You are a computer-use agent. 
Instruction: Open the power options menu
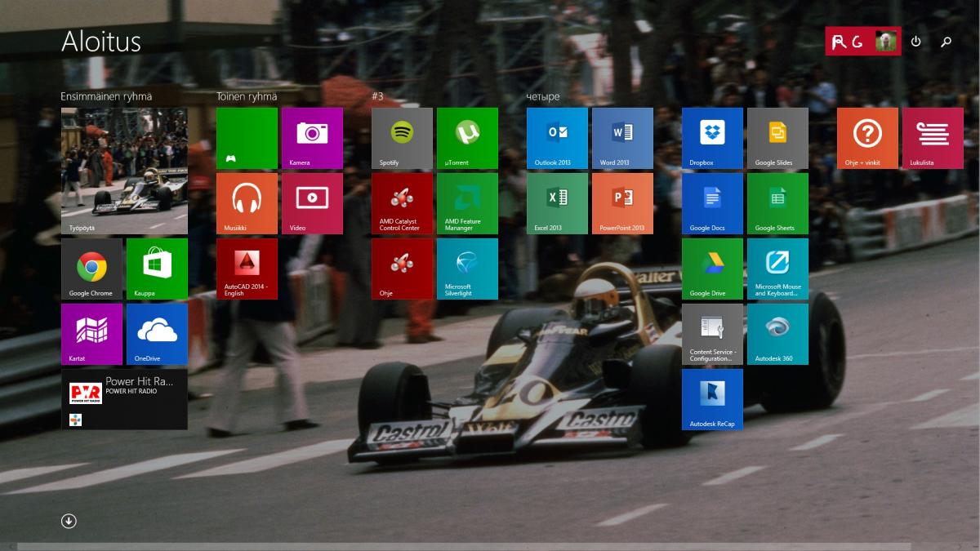coord(915,42)
